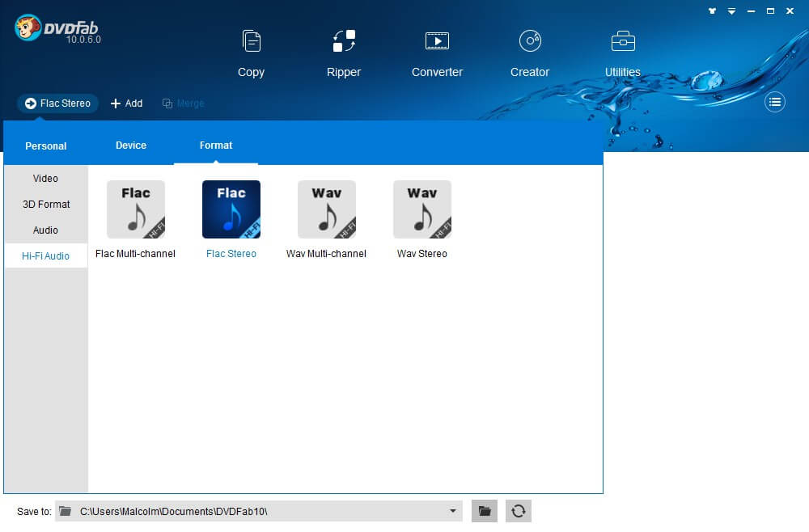This screenshot has width=809, height=532.
Task: Open the Utilities toolbox
Action: click(x=622, y=53)
